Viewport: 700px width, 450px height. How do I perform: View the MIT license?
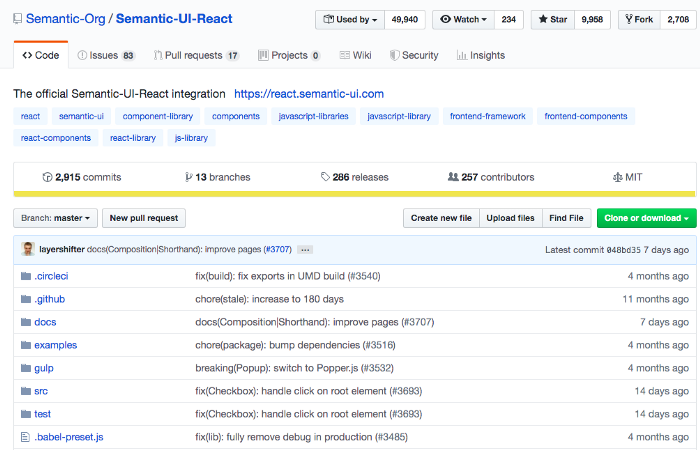(x=628, y=177)
